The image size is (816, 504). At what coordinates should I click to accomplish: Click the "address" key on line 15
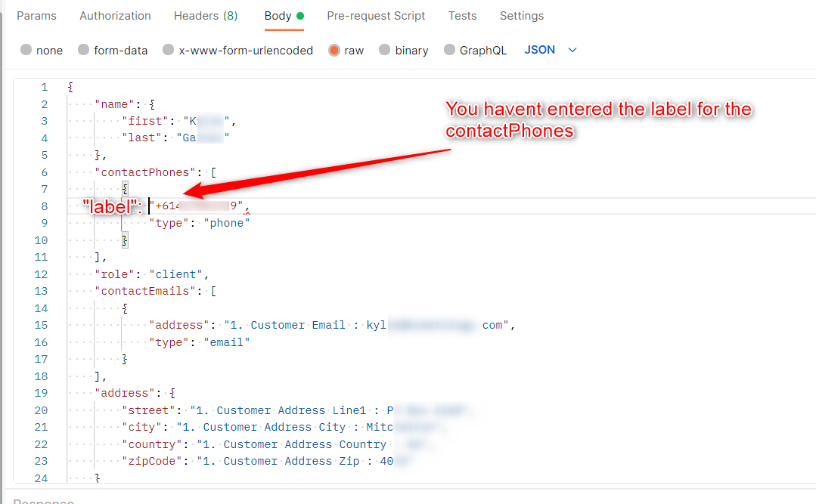click(x=179, y=325)
